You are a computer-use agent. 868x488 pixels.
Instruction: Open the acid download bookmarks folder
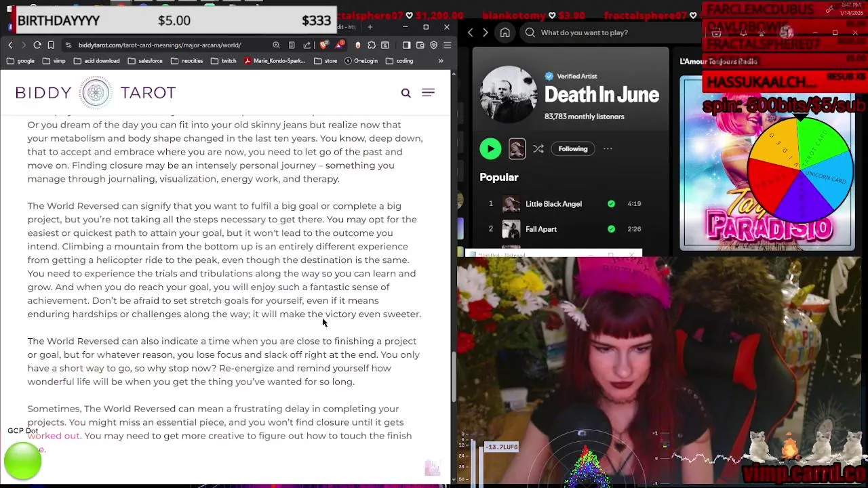pyautogui.click(x=96, y=61)
